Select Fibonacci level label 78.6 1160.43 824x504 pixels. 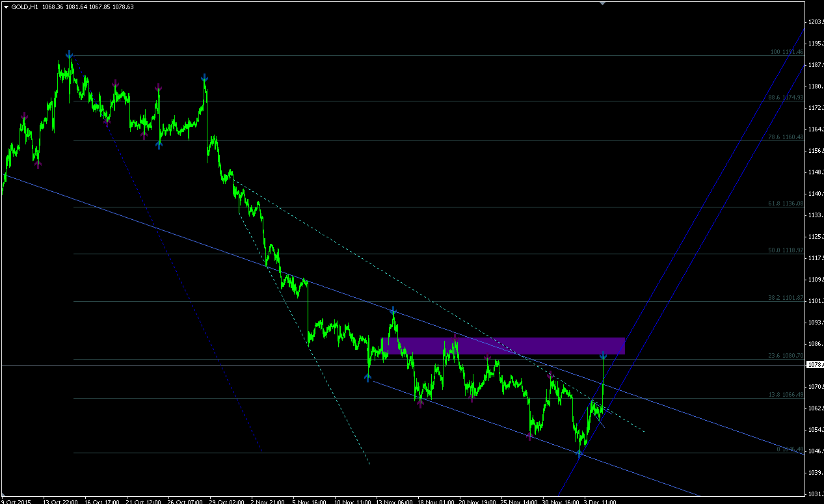click(786, 137)
